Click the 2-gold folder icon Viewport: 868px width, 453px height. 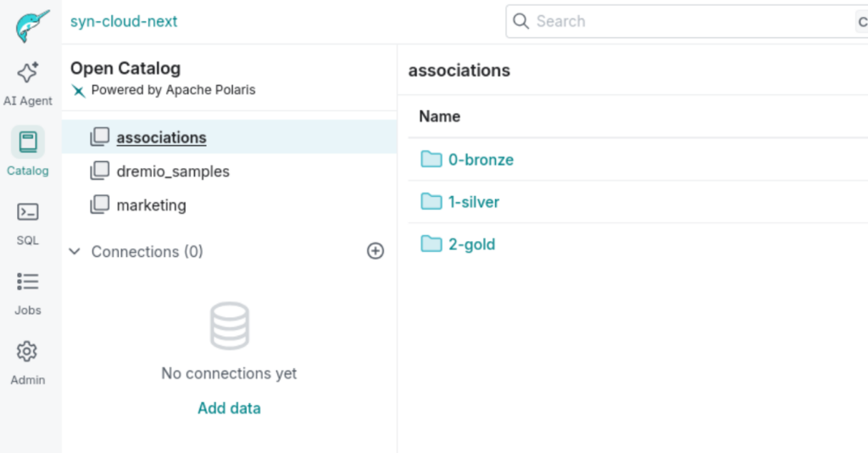tap(431, 243)
